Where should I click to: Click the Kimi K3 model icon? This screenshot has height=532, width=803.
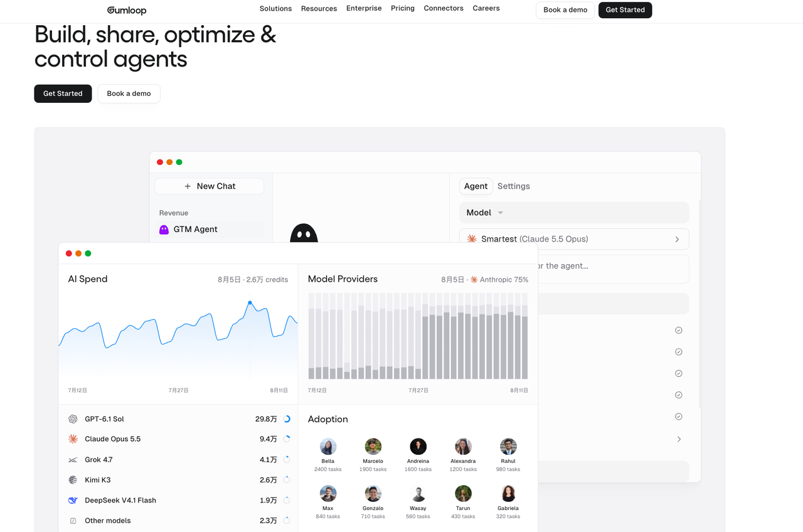point(73,480)
